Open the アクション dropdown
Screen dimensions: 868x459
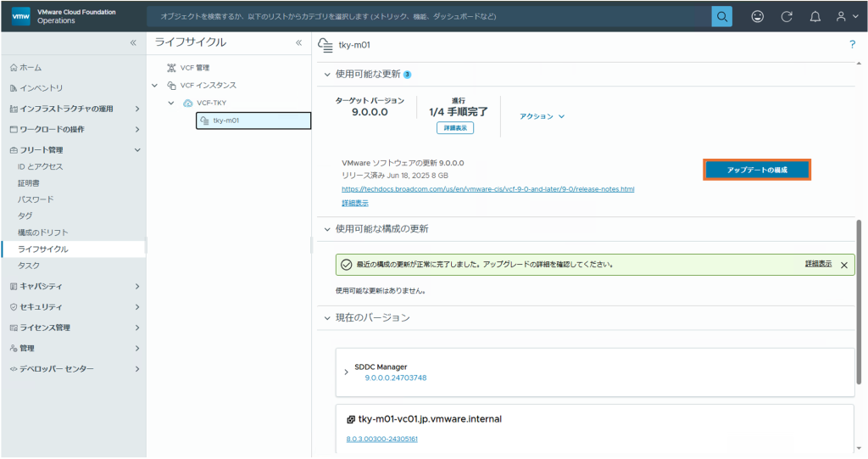(542, 116)
